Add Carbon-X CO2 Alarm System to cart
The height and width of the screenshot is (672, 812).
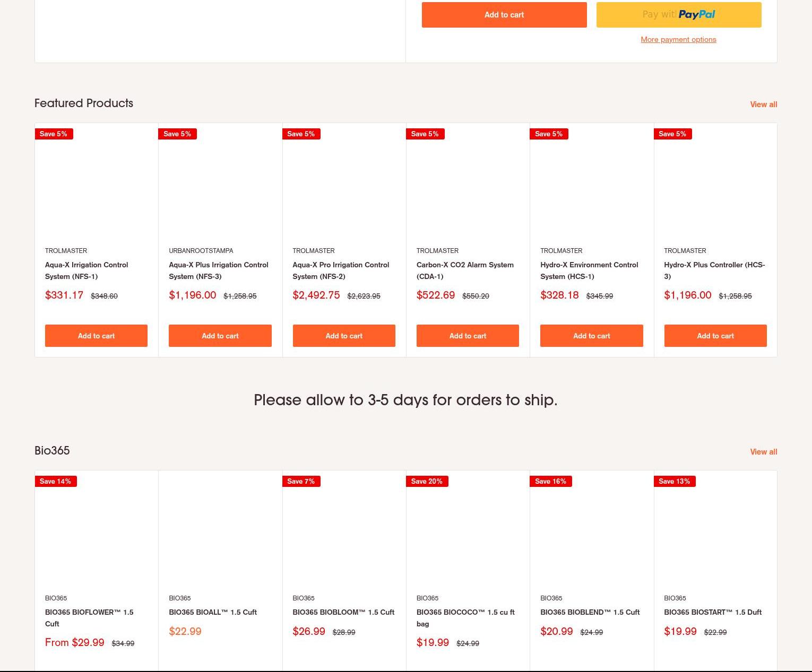[x=468, y=336]
